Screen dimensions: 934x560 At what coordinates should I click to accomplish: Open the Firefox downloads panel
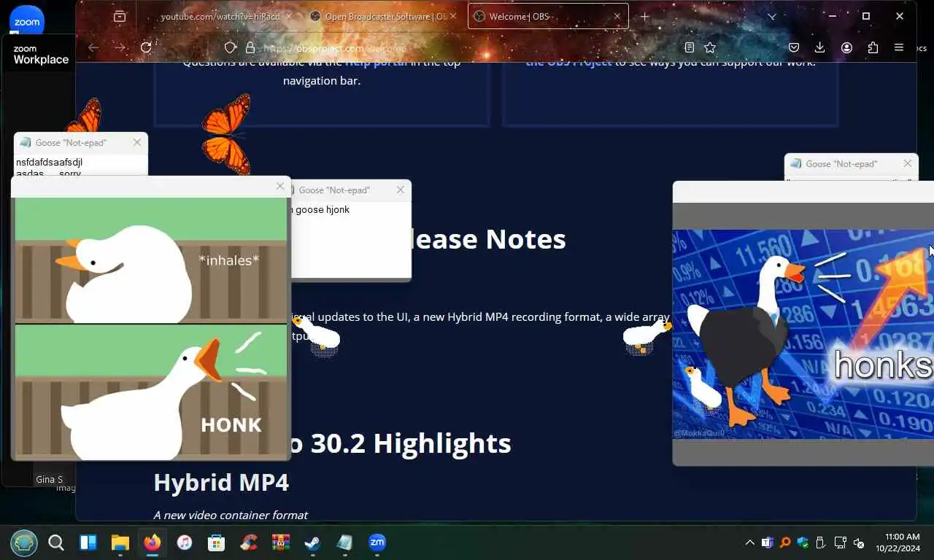820,47
